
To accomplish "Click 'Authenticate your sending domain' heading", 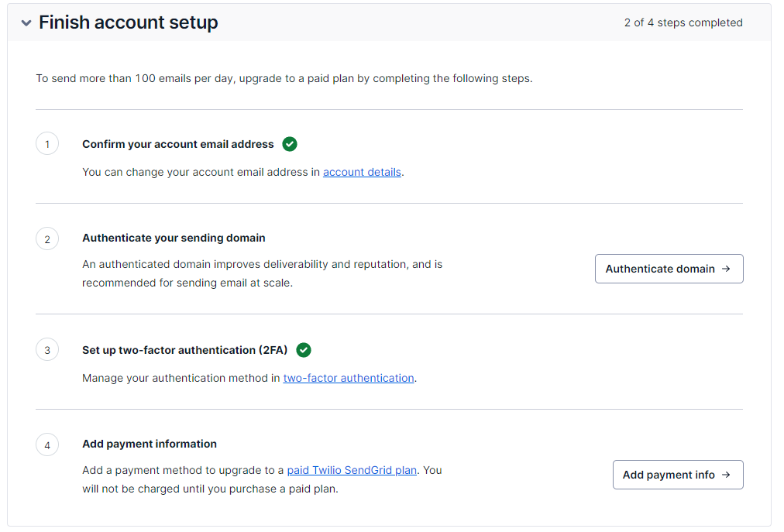I will coord(174,238).
